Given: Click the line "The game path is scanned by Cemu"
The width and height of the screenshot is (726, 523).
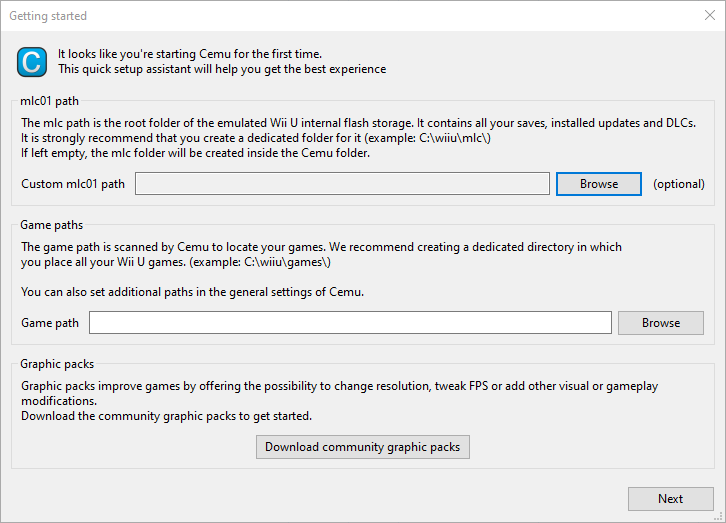Looking at the screenshot, I should [321, 247].
